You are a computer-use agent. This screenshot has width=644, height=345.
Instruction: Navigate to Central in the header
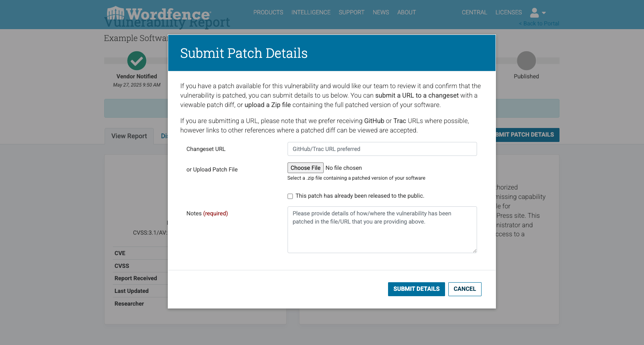click(x=474, y=12)
